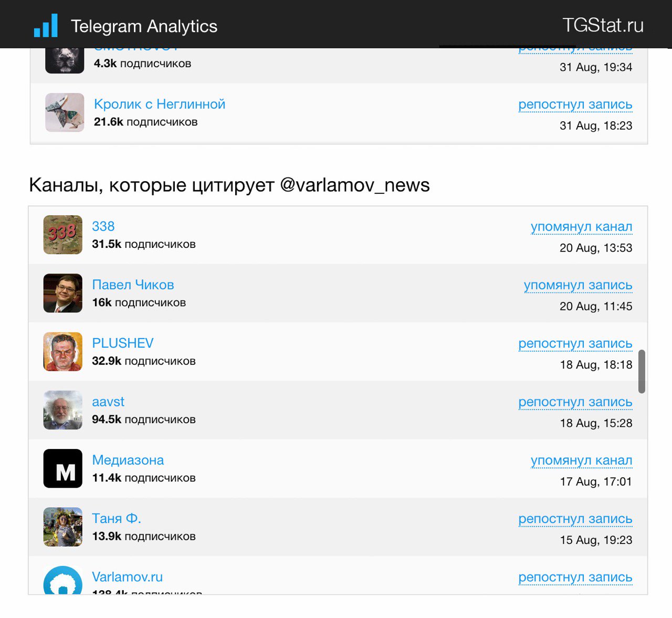Screen dimensions: 672x618
Task: Click упомянул канал in Медиазона row
Action: (x=581, y=460)
